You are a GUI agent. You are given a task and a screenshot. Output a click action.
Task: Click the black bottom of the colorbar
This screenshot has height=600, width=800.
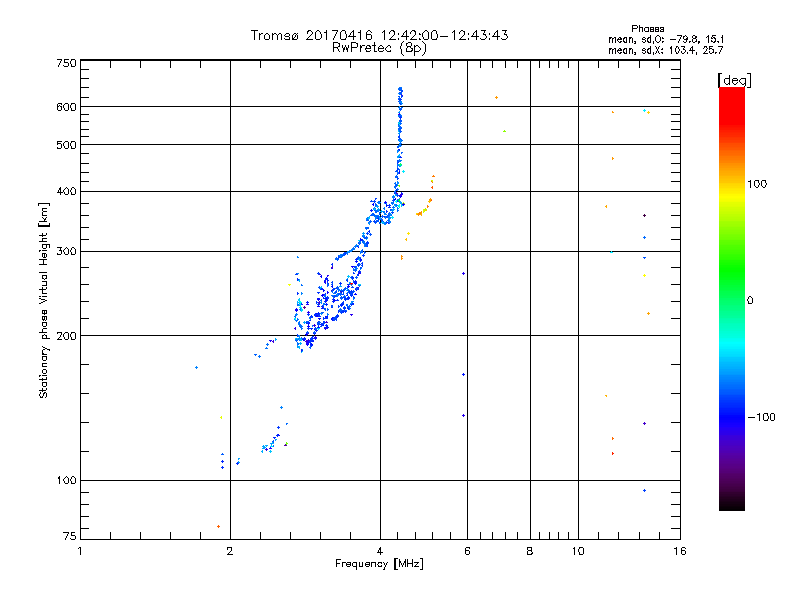point(732,504)
